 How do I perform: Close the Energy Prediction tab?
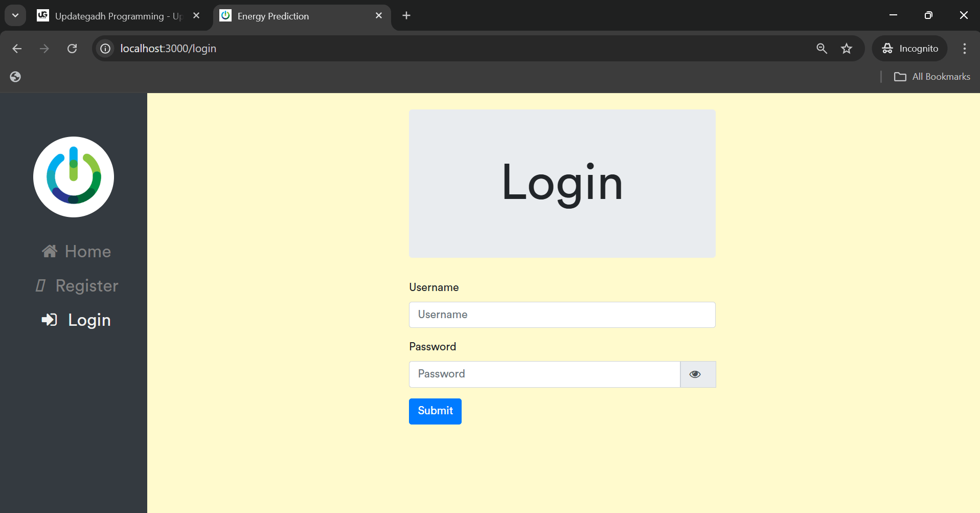click(379, 16)
